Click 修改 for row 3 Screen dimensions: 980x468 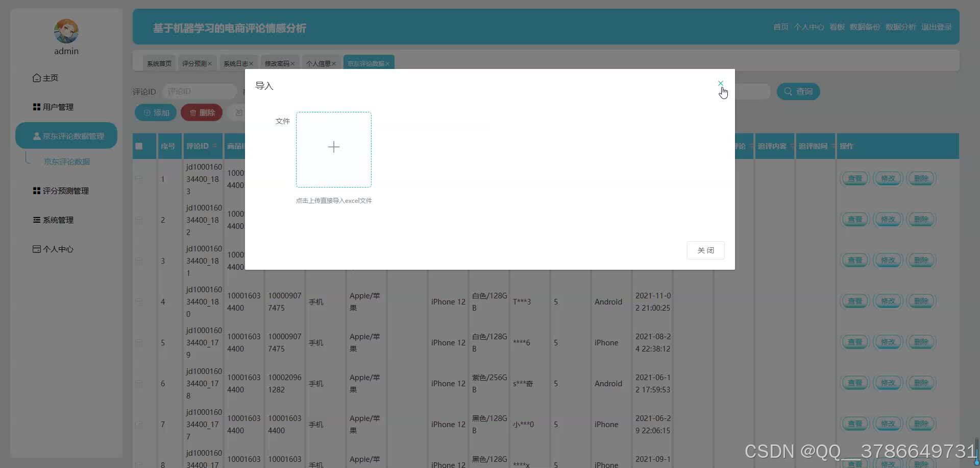point(888,260)
